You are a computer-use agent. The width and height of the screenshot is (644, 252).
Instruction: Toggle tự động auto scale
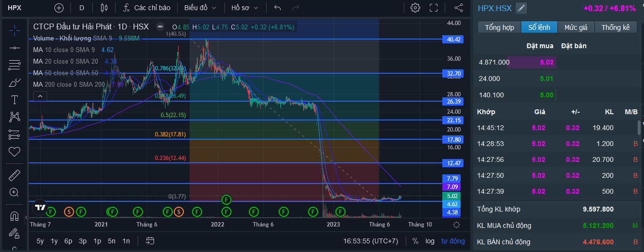click(453, 240)
